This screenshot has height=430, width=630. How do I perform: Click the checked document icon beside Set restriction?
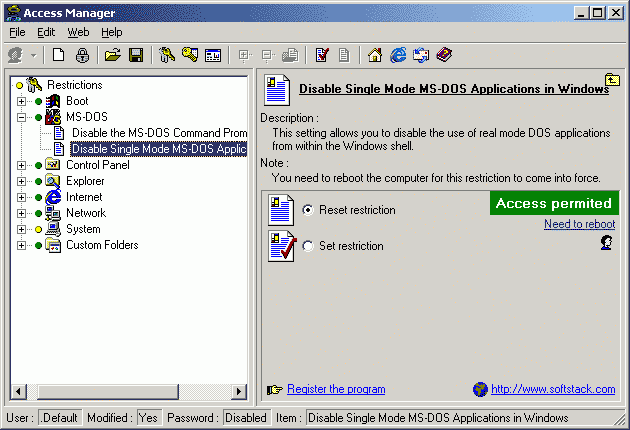tap(282, 246)
